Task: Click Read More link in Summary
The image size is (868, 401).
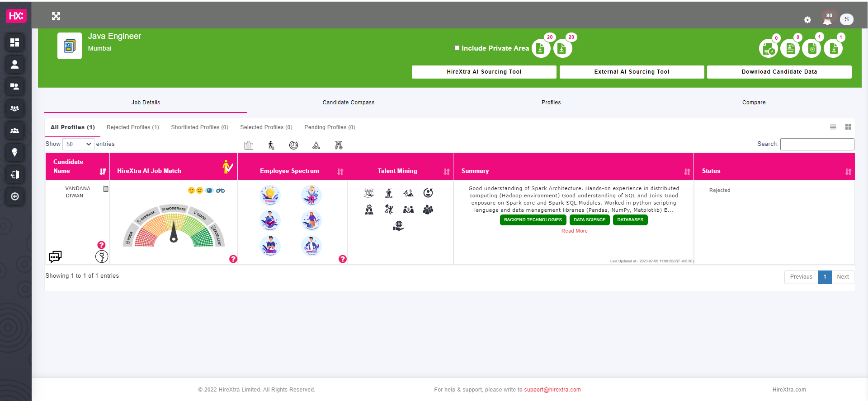Action: click(575, 231)
